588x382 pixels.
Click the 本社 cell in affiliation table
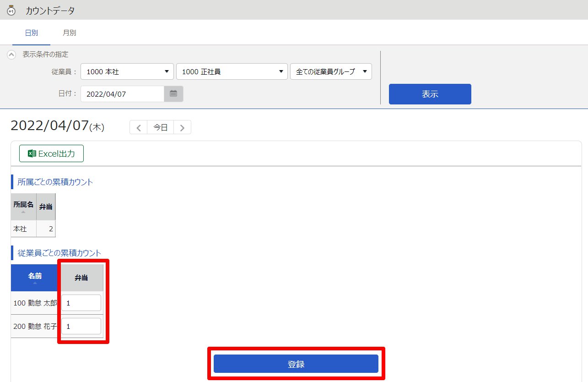pos(24,229)
